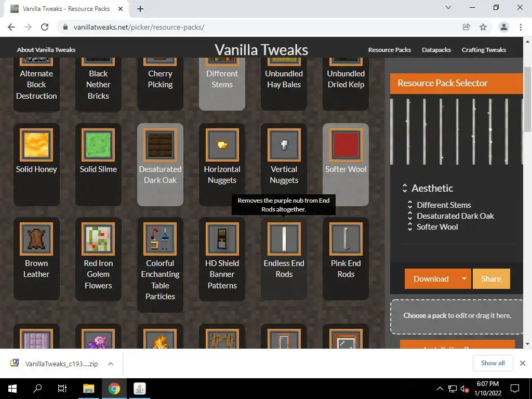Screen dimensions: 532x399
Task: Select the Solid Honey pack icon
Action: tap(36, 145)
